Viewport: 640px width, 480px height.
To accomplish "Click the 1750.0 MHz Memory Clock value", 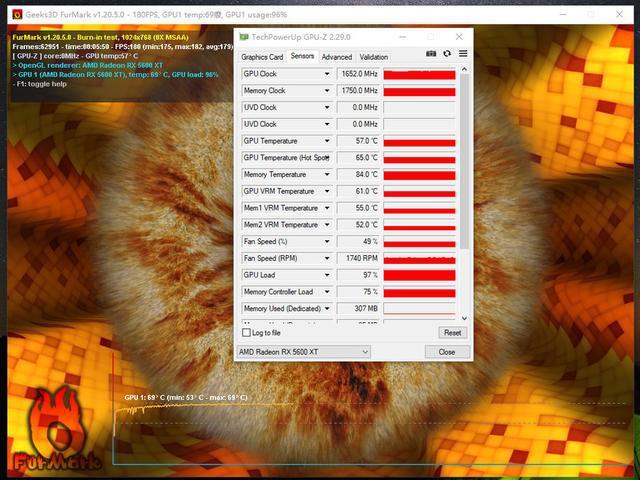I will [358, 91].
